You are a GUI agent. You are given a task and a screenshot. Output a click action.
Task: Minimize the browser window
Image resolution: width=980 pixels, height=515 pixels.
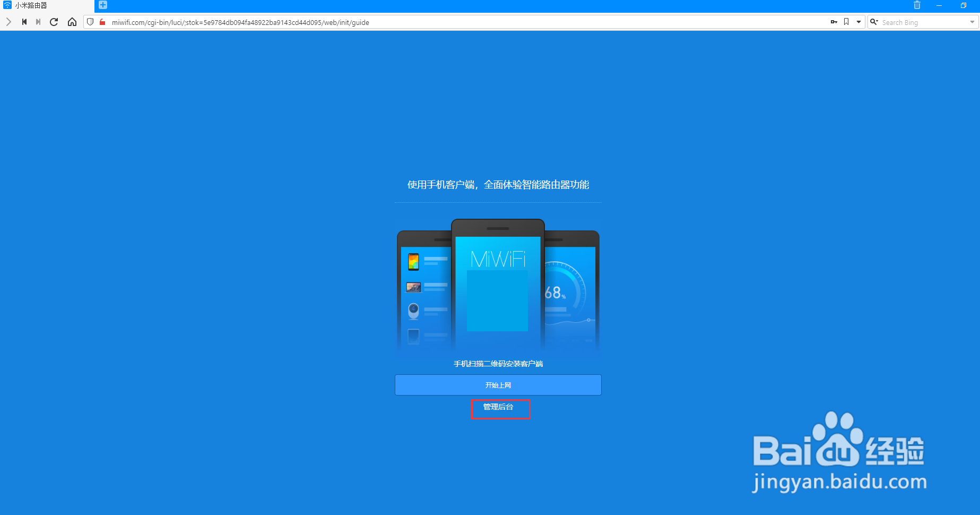pyautogui.click(x=939, y=5)
